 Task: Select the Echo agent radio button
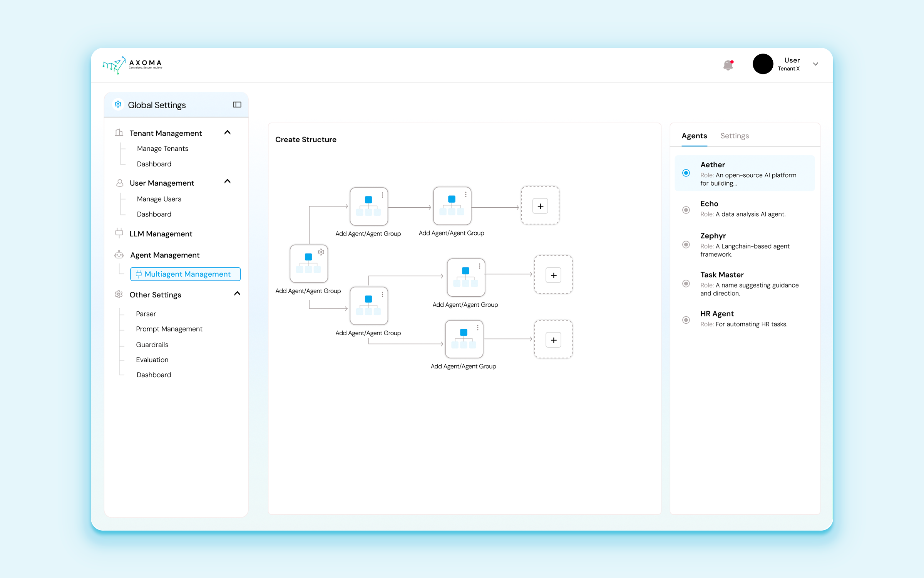coord(686,210)
